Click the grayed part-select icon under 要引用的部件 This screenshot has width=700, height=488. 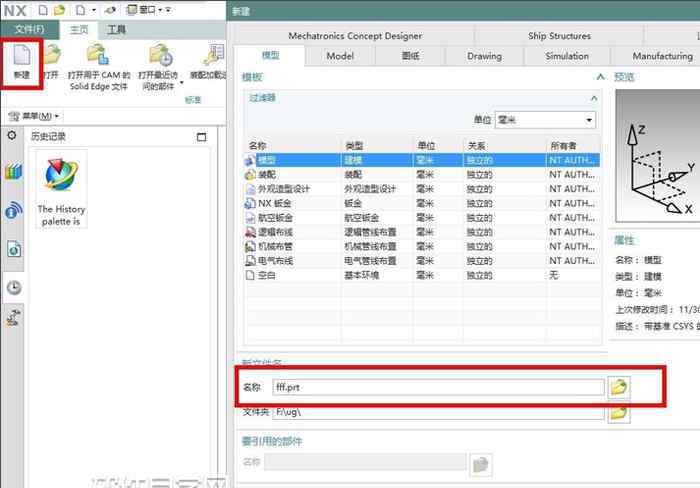pyautogui.click(x=480, y=465)
